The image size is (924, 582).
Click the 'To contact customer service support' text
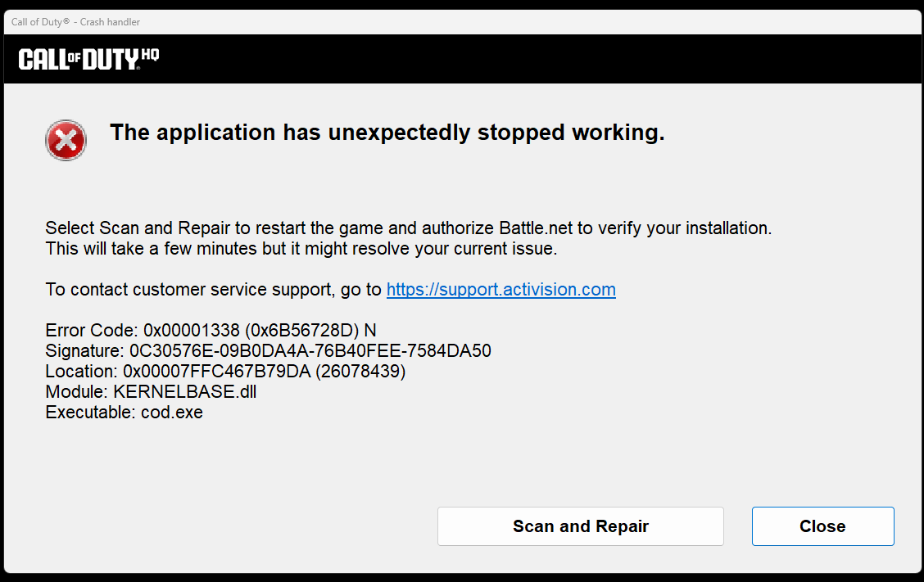(213, 289)
